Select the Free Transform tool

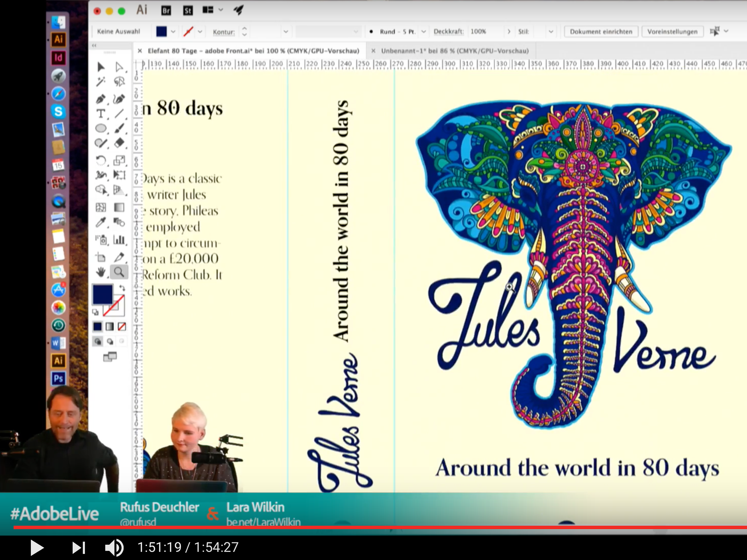[119, 175]
